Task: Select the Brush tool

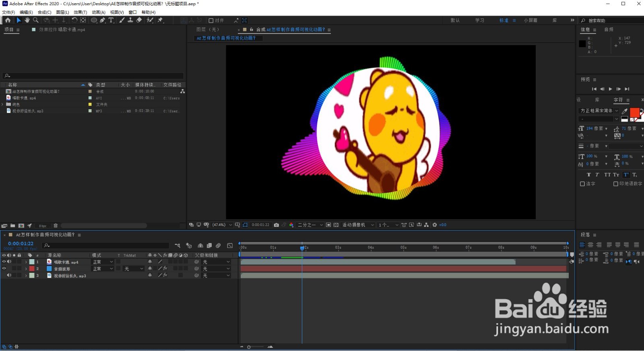Action: tap(122, 20)
